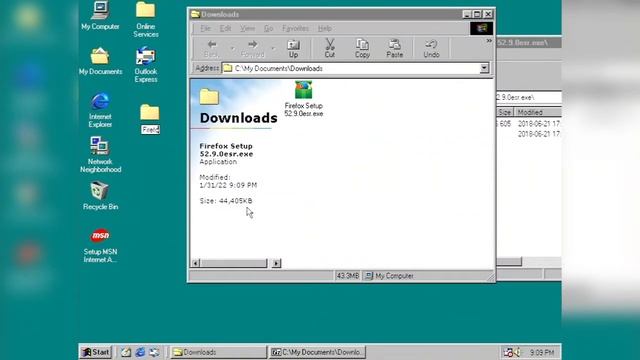Maximize the Downloads window
This screenshot has width=640, height=360.
477,14
